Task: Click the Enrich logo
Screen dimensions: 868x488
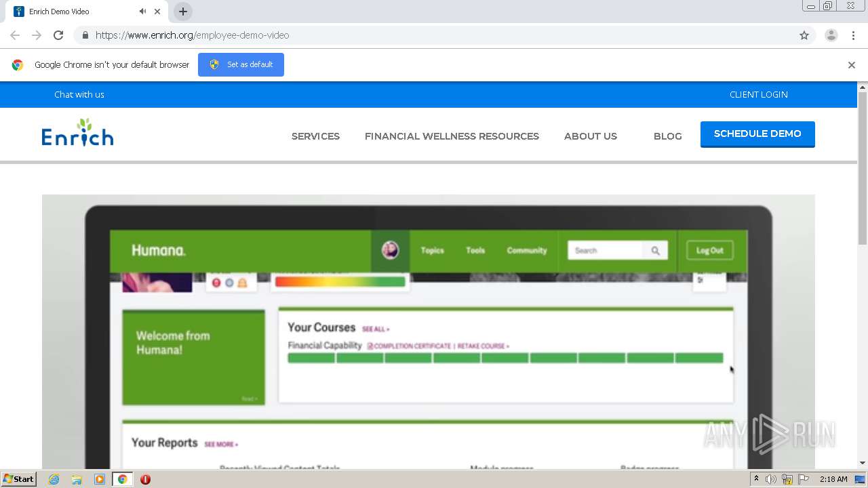Action: (x=77, y=133)
